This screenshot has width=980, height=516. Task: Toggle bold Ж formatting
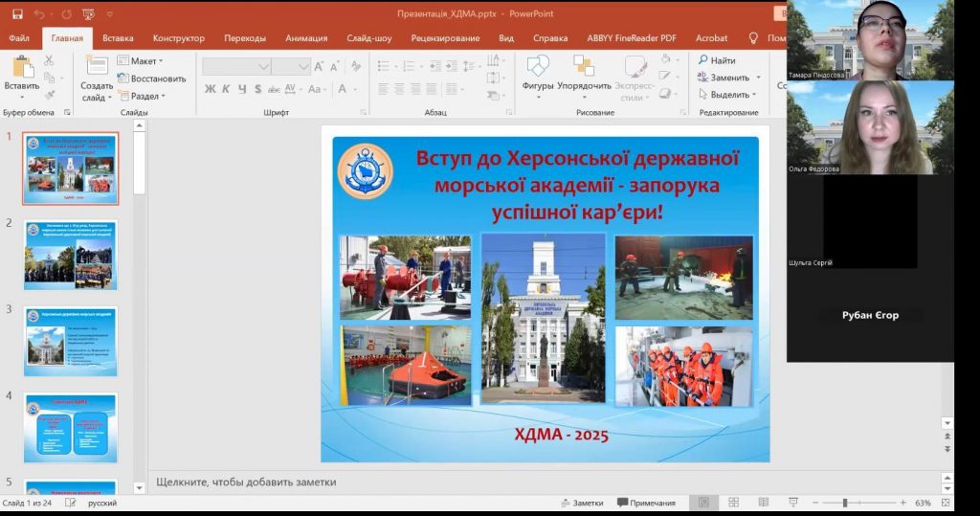click(x=210, y=89)
